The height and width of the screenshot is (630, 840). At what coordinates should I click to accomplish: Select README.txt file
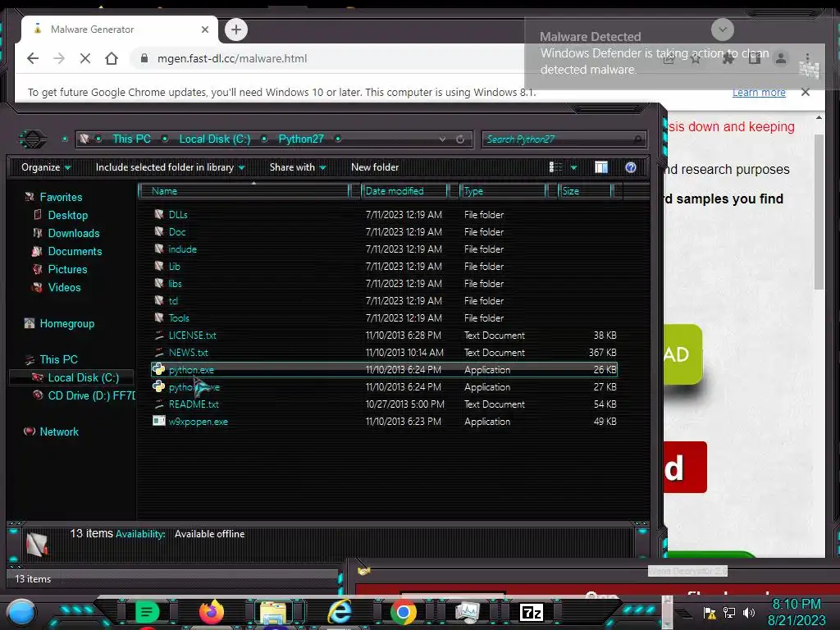[194, 404]
